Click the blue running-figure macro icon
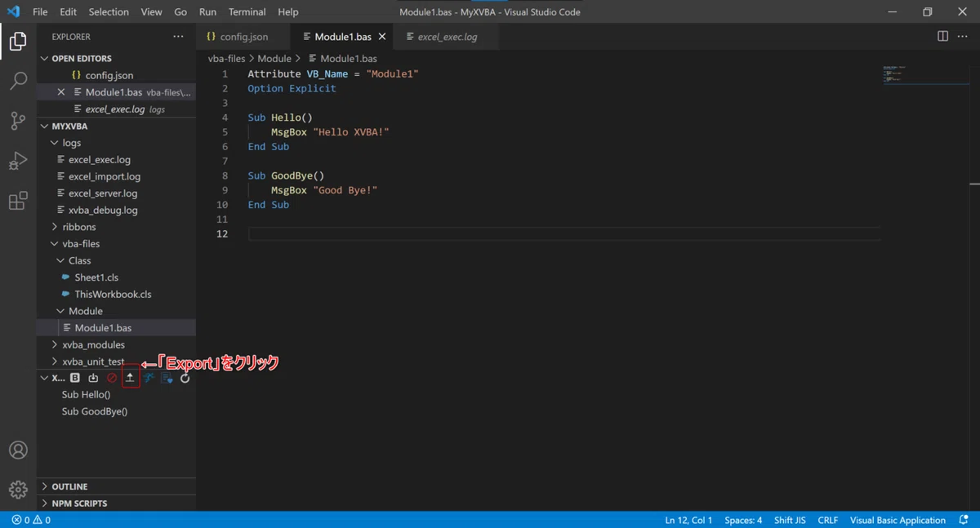 click(149, 378)
